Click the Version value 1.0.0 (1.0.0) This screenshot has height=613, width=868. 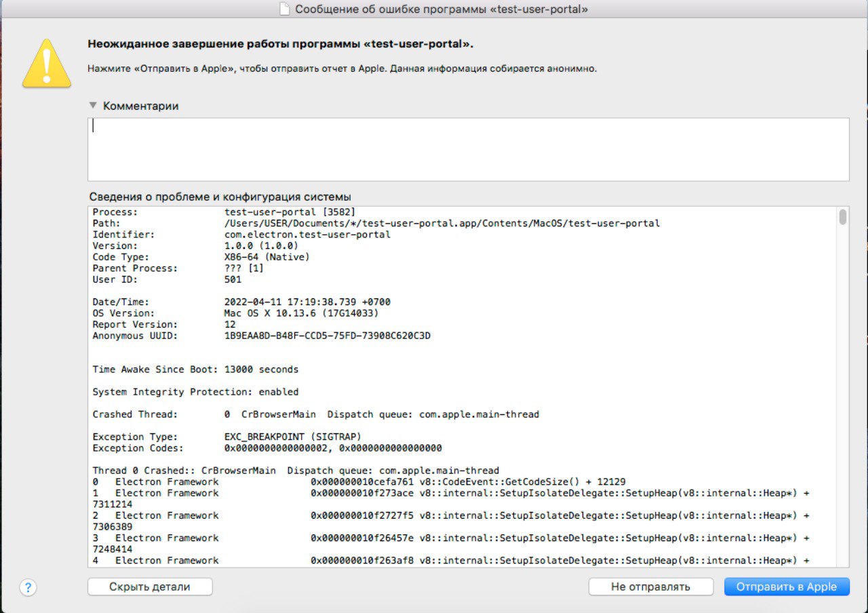point(261,245)
